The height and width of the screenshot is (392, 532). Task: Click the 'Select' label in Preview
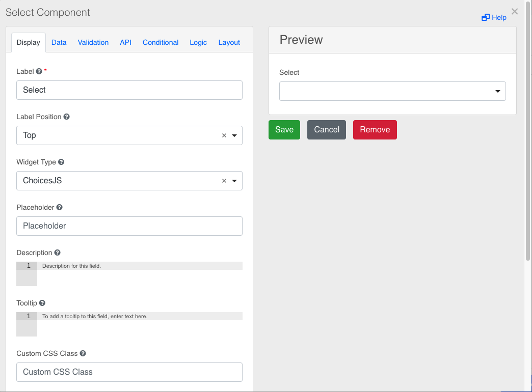pos(289,72)
